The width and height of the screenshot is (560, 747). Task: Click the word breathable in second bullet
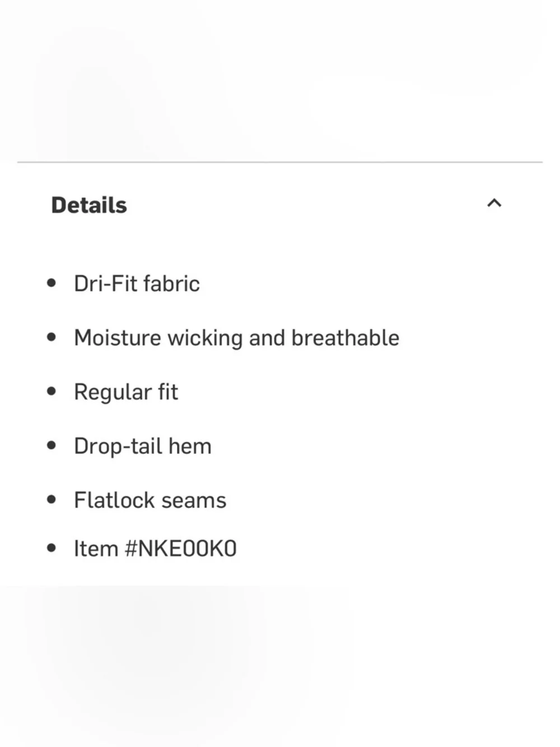pyautogui.click(x=346, y=338)
